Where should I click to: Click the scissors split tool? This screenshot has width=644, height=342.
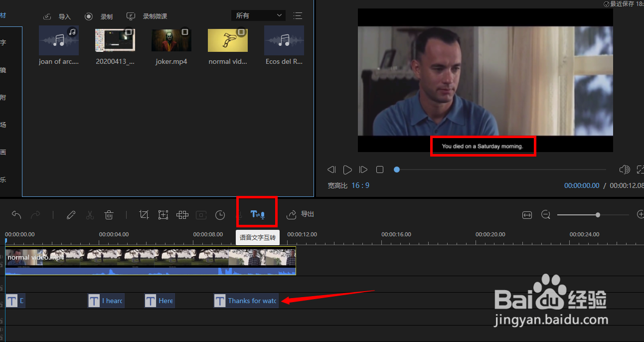90,215
